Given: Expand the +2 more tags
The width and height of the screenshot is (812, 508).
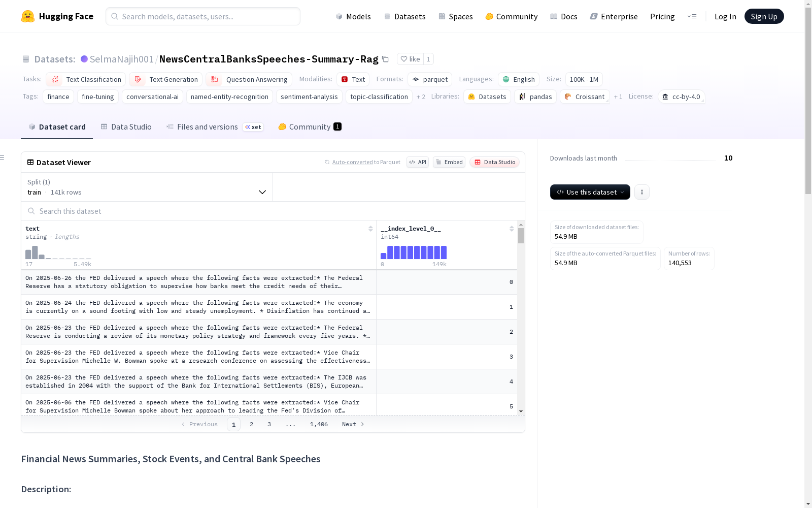Looking at the screenshot, I should [x=421, y=97].
